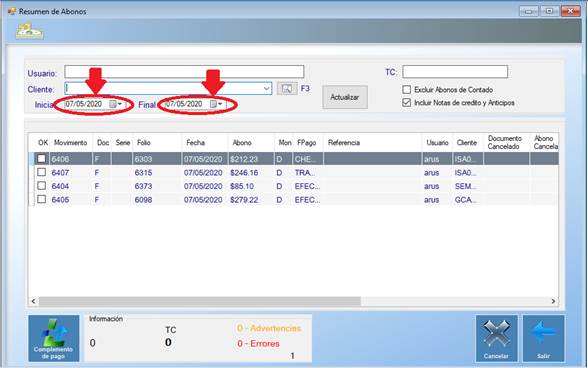Image resolution: width=588 pixels, height=368 pixels.
Task: Click the Serie column header
Action: [x=123, y=143]
